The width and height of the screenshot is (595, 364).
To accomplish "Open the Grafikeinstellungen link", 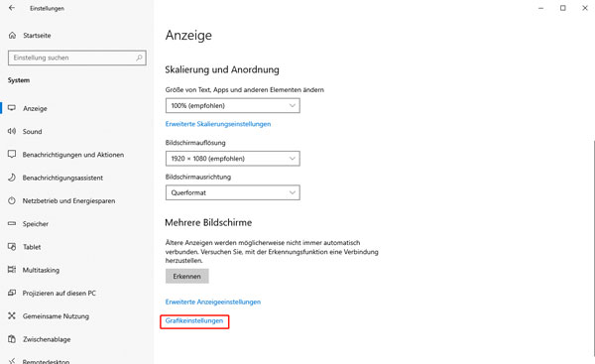I will [x=194, y=320].
